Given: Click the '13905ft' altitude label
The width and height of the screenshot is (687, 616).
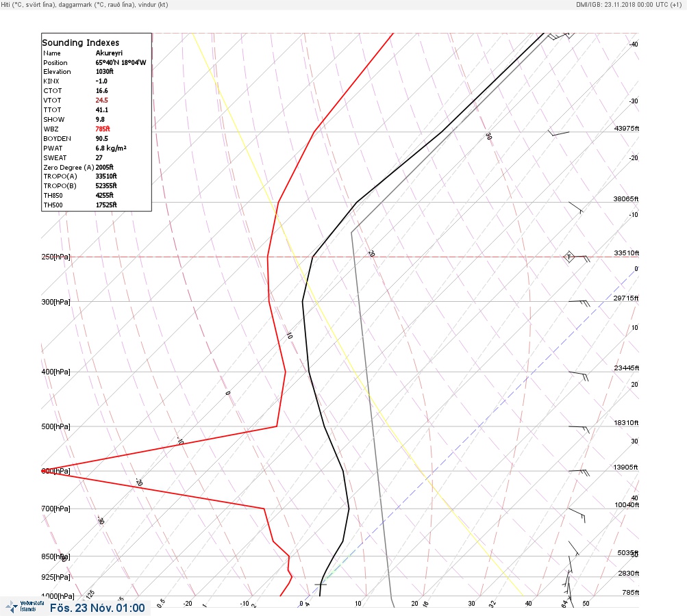Looking at the screenshot, I should click(x=625, y=467).
